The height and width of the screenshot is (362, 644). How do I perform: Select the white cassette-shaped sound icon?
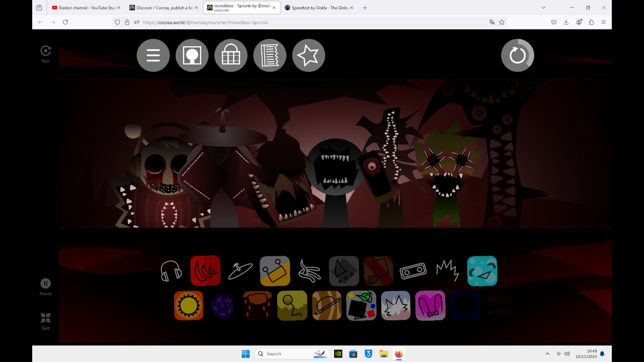click(x=413, y=271)
